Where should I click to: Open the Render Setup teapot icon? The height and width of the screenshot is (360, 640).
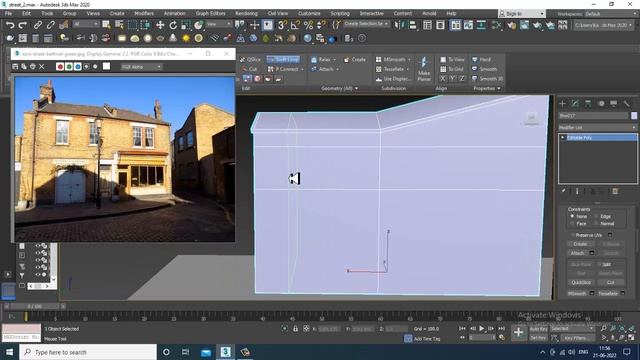pos(511,25)
